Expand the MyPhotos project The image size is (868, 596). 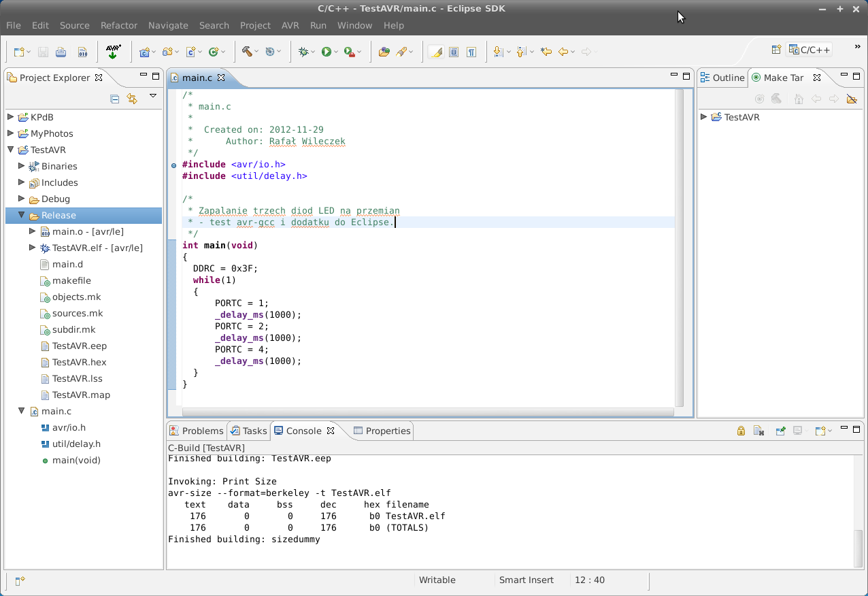(x=11, y=133)
